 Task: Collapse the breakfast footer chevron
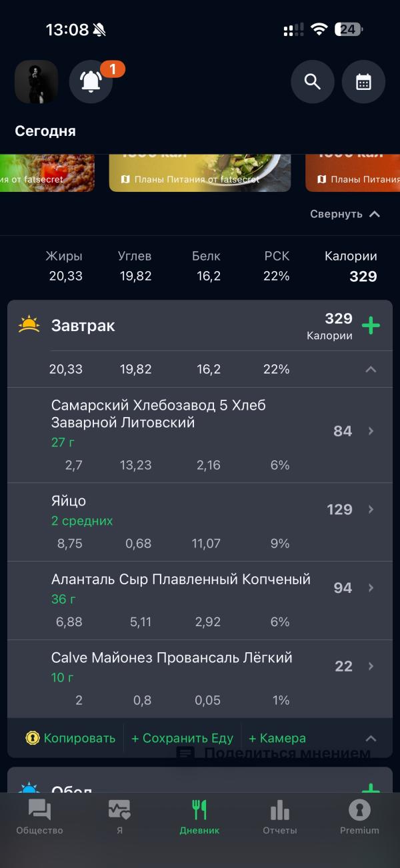coord(371,738)
